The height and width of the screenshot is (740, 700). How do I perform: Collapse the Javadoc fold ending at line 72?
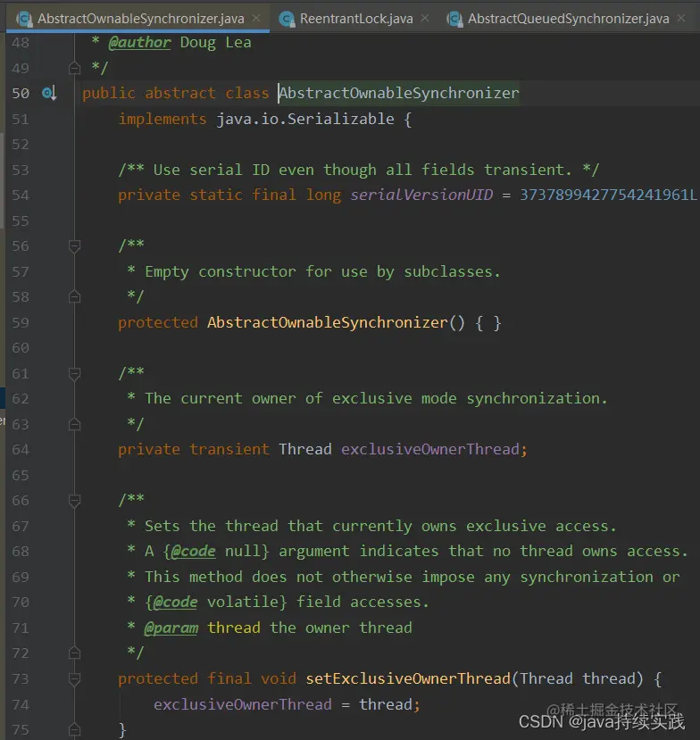tap(75, 653)
